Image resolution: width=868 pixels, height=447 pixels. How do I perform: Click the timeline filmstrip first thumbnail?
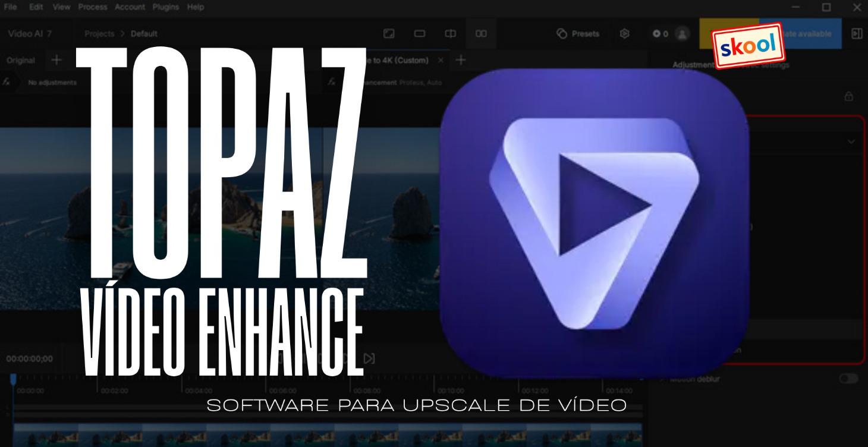tap(45, 435)
